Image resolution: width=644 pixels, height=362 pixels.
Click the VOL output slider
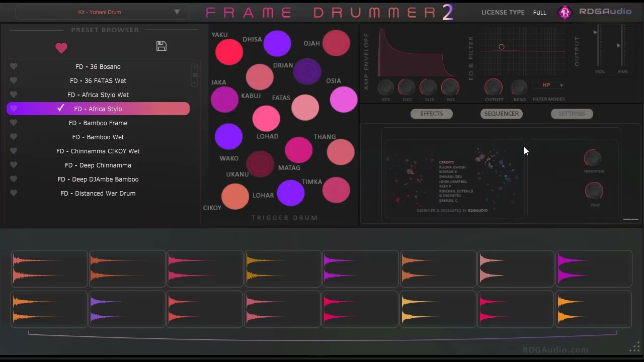[x=599, y=46]
